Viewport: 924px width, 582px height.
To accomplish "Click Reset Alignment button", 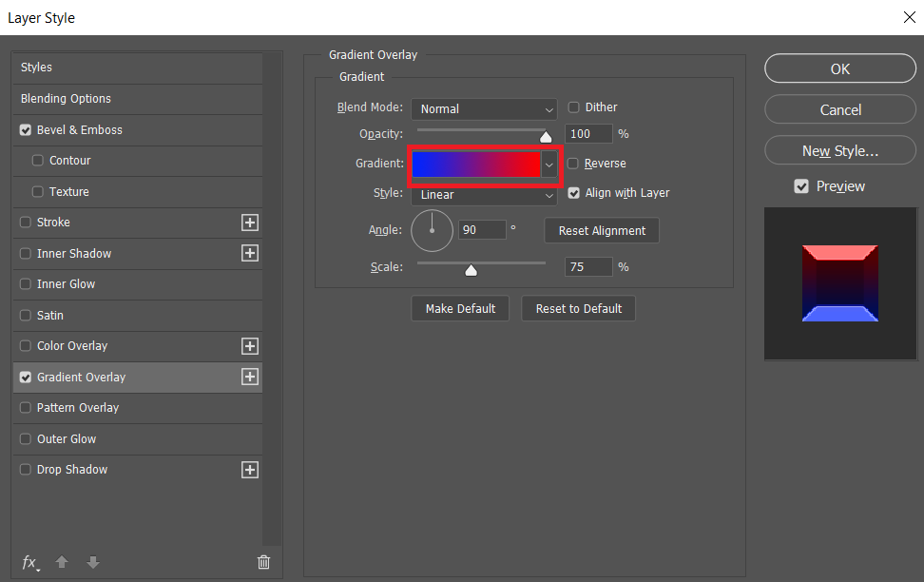I will (x=602, y=230).
